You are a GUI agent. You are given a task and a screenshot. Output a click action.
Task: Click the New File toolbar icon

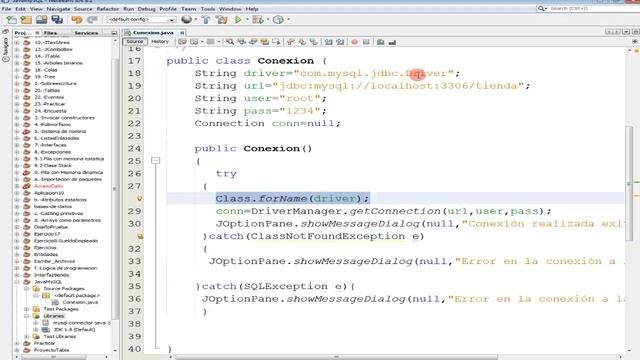coord(11,20)
